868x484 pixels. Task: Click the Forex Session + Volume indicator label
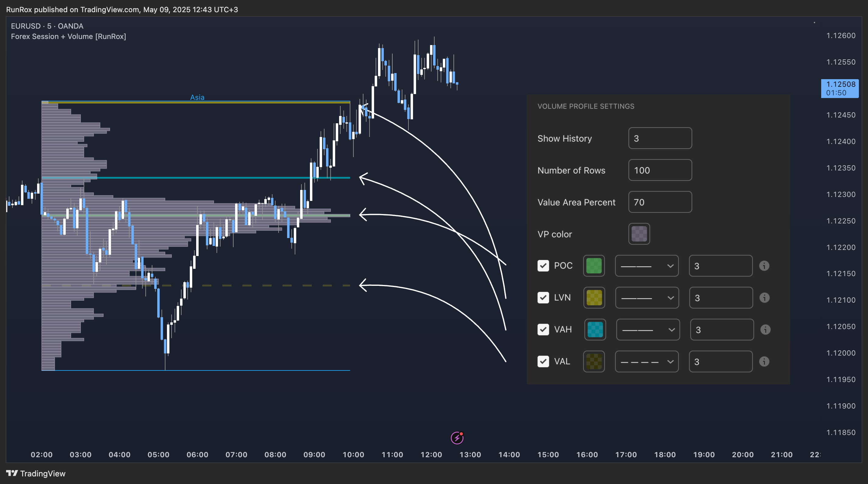pos(68,37)
